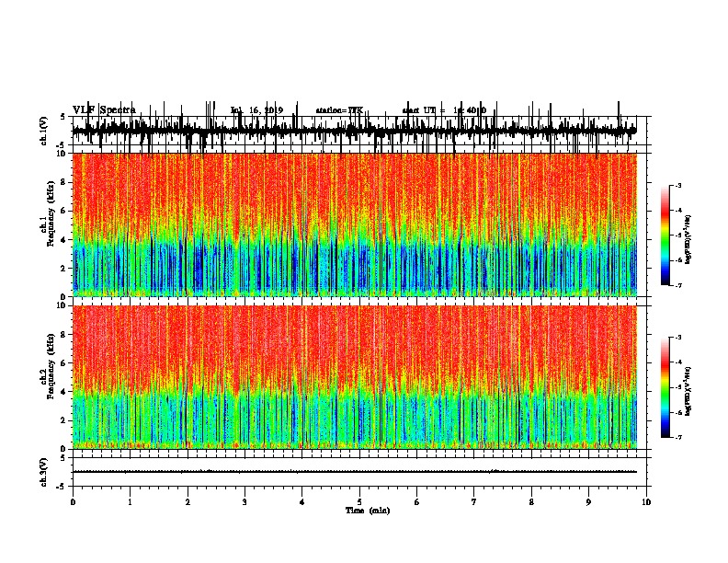Click the 'start UT' time label

point(444,110)
